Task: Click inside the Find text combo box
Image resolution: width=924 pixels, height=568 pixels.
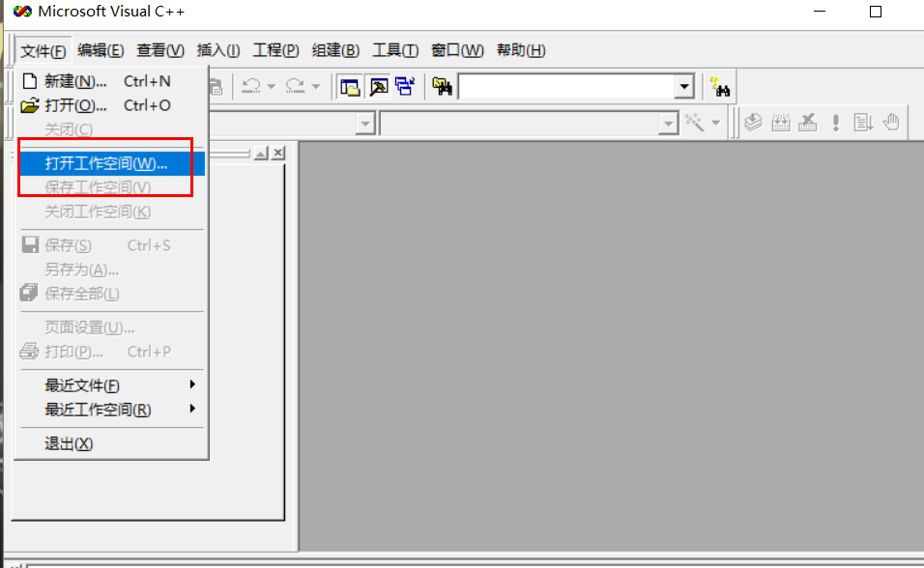Action: [x=566, y=87]
